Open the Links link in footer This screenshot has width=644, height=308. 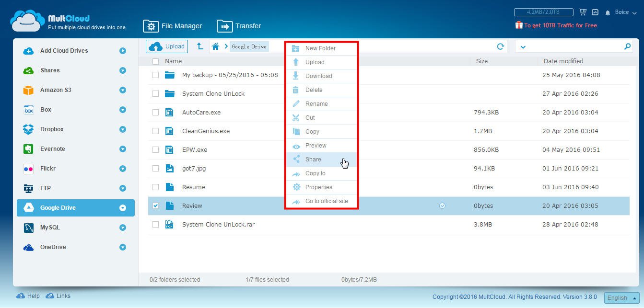pos(58,296)
